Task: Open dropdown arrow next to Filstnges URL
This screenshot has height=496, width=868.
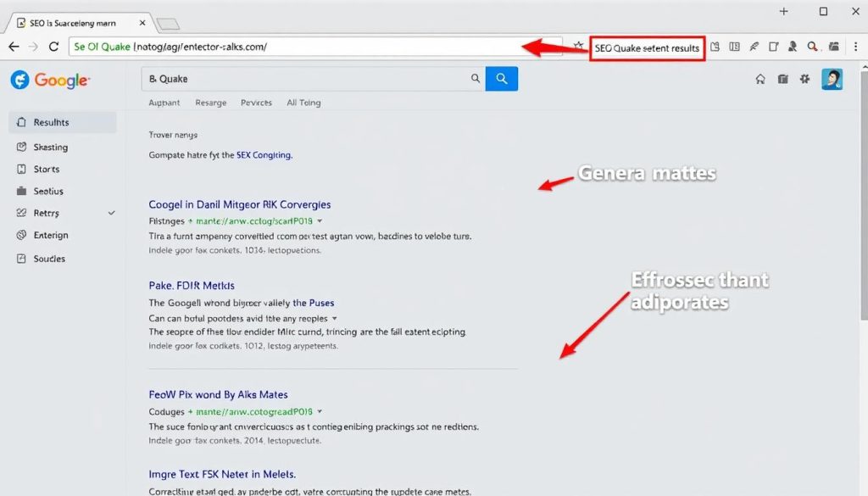Action: [320, 221]
